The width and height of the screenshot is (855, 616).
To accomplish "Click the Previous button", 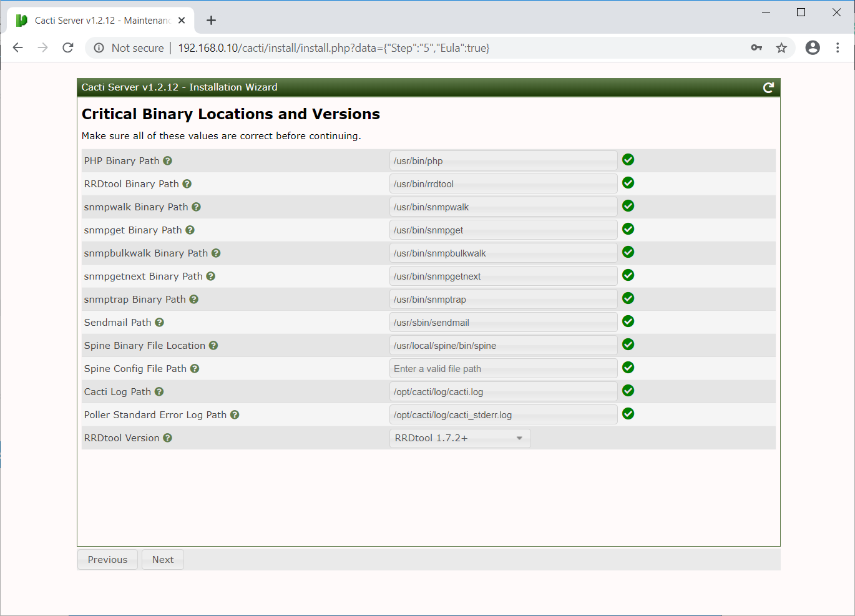I will [x=107, y=560].
